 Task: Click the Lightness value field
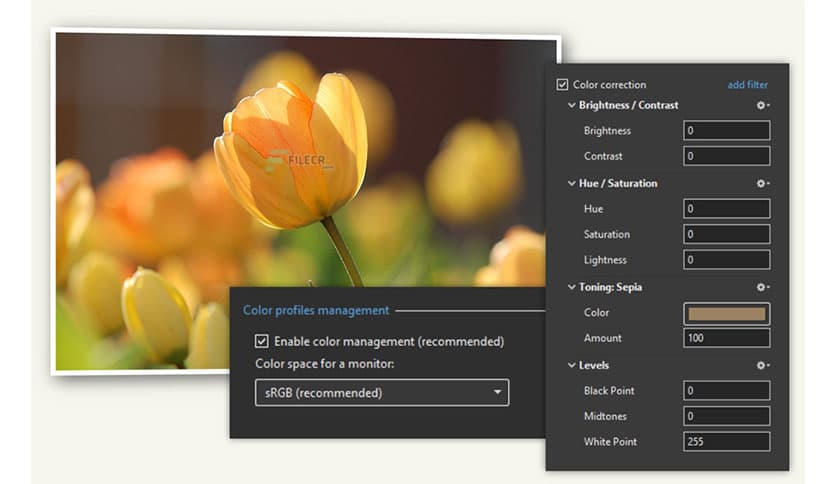tap(727, 260)
